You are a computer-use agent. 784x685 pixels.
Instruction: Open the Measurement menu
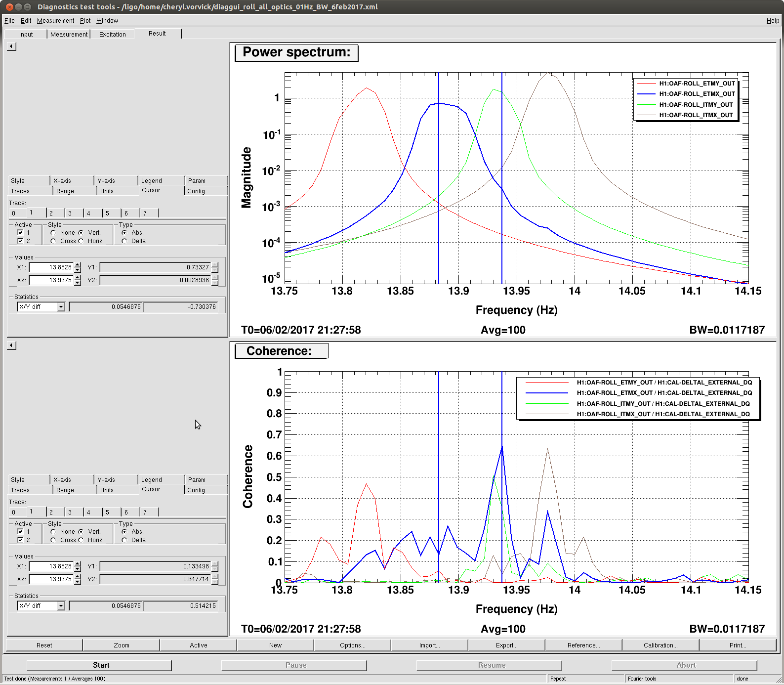(55, 21)
